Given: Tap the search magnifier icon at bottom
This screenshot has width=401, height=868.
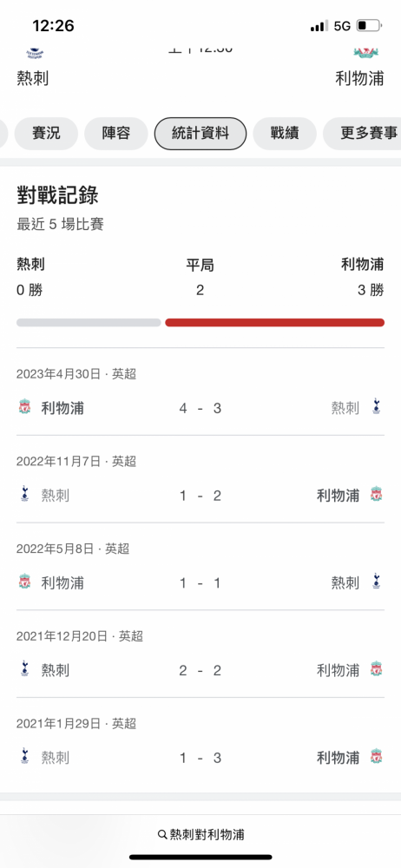Looking at the screenshot, I should click(x=162, y=834).
